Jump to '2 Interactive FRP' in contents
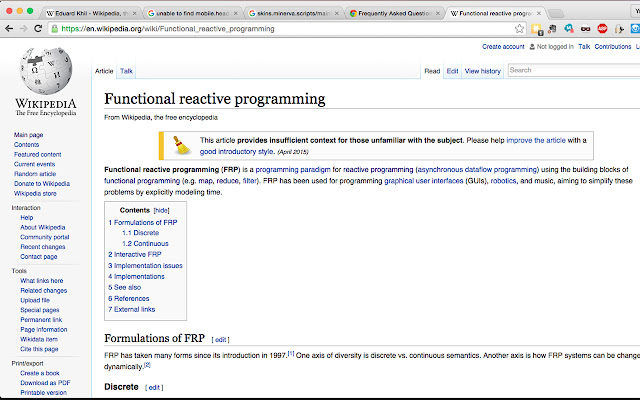Viewport: 640px width, 400px height. point(135,254)
